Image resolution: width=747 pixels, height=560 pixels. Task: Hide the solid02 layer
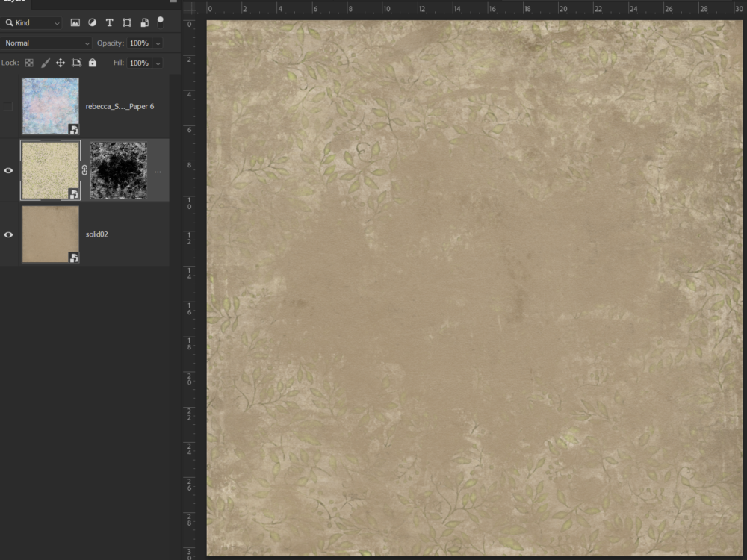(8, 234)
